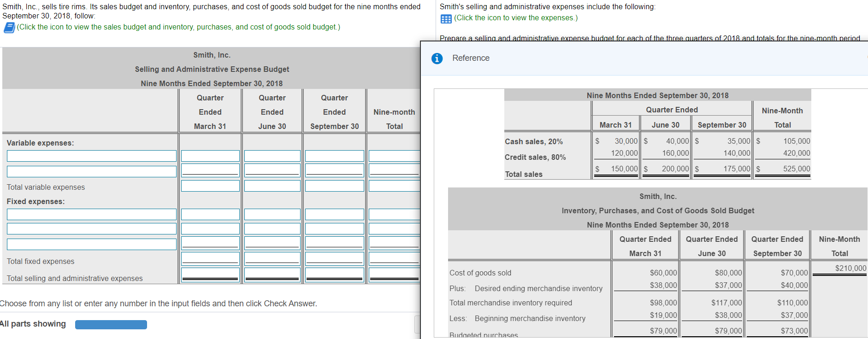Click first fixed expense March 31 input
Screen dimensions: 868x339
(x=210, y=214)
